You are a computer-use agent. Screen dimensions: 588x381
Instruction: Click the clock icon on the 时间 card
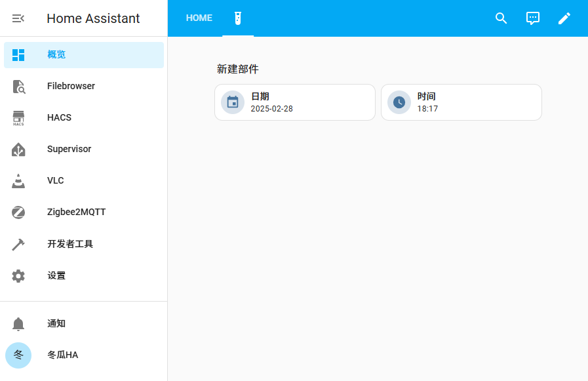point(399,102)
